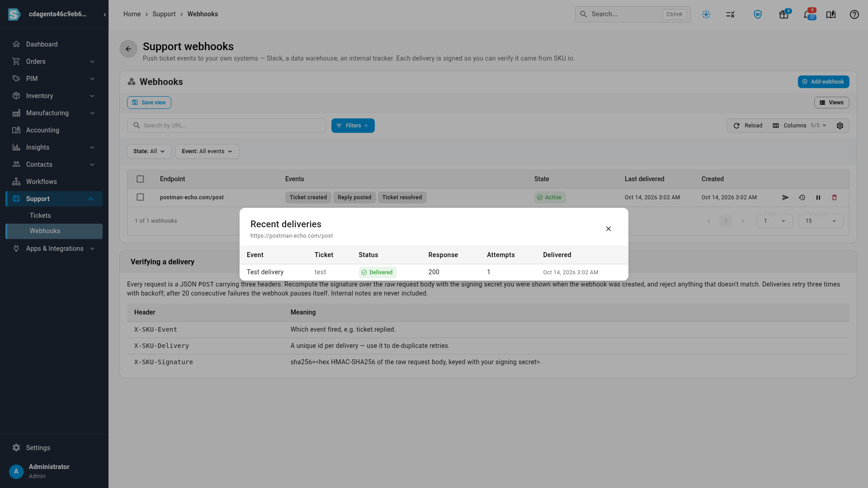Click the Reload button
Image resolution: width=868 pixels, height=488 pixels.
click(x=748, y=126)
